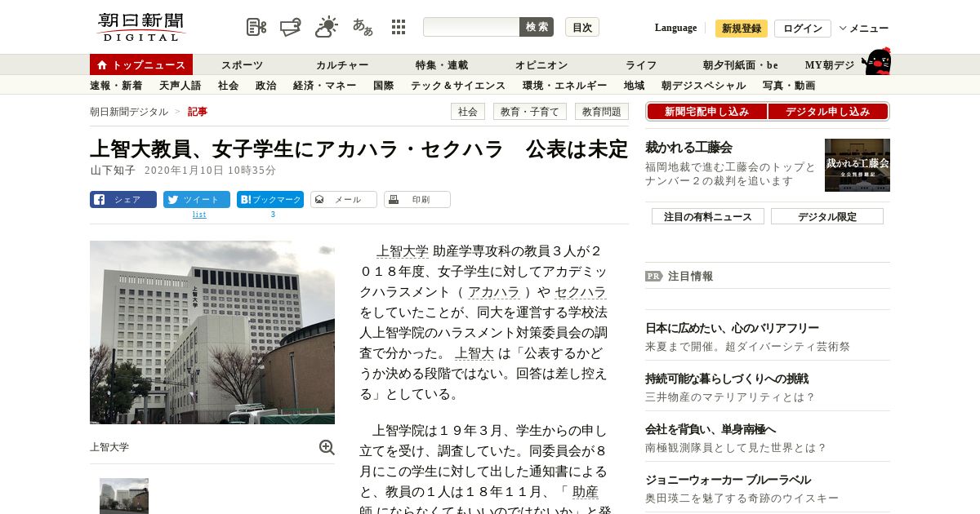Switch to 注目の有料ニュース tab
The width and height of the screenshot is (980, 514).
708,216
